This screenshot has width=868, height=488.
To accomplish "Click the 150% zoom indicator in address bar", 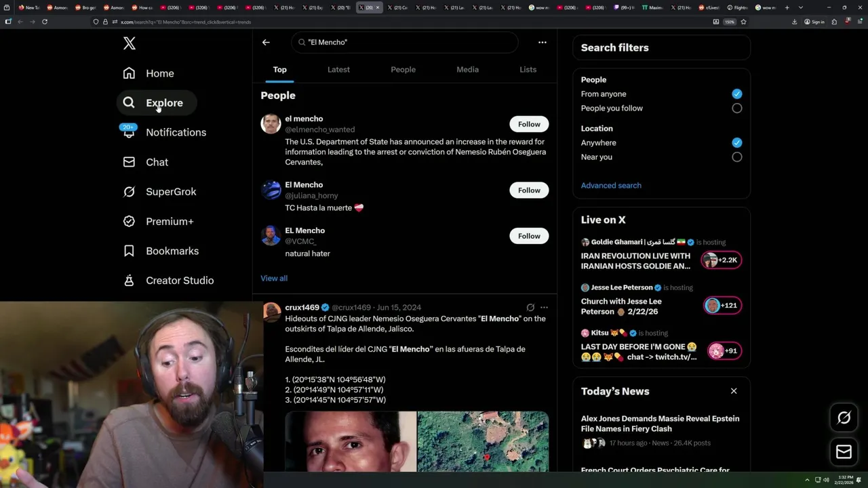I will tap(729, 22).
